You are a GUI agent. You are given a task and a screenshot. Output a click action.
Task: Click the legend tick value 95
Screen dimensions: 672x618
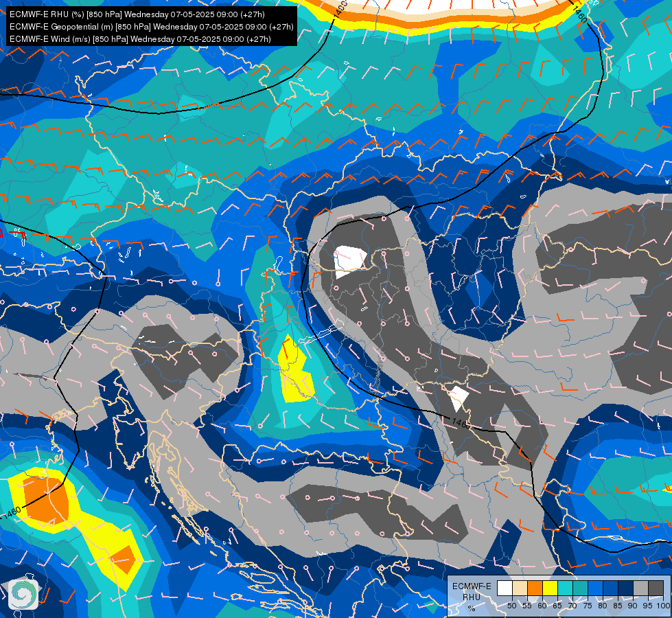click(648, 606)
